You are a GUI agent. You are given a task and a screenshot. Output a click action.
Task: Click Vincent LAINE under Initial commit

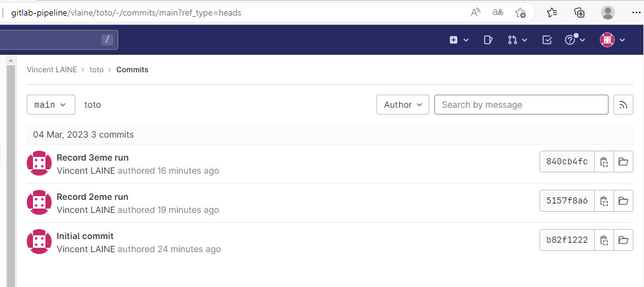click(x=86, y=249)
